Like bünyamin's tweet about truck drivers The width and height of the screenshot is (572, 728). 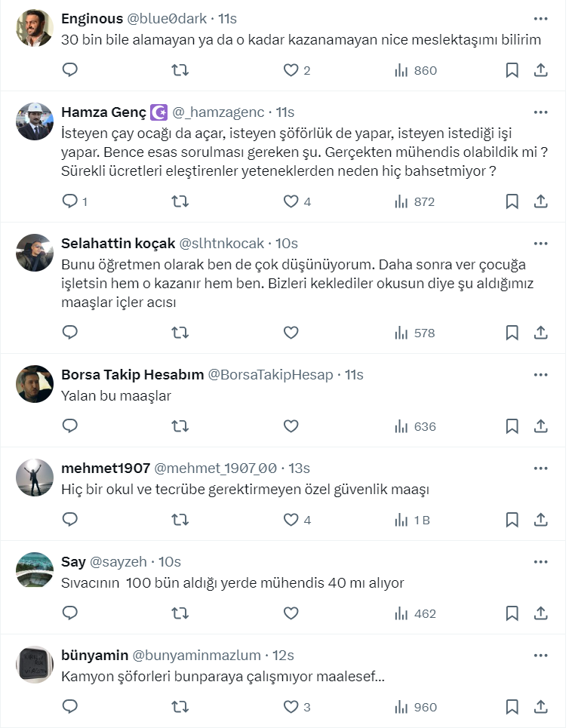[x=291, y=707]
